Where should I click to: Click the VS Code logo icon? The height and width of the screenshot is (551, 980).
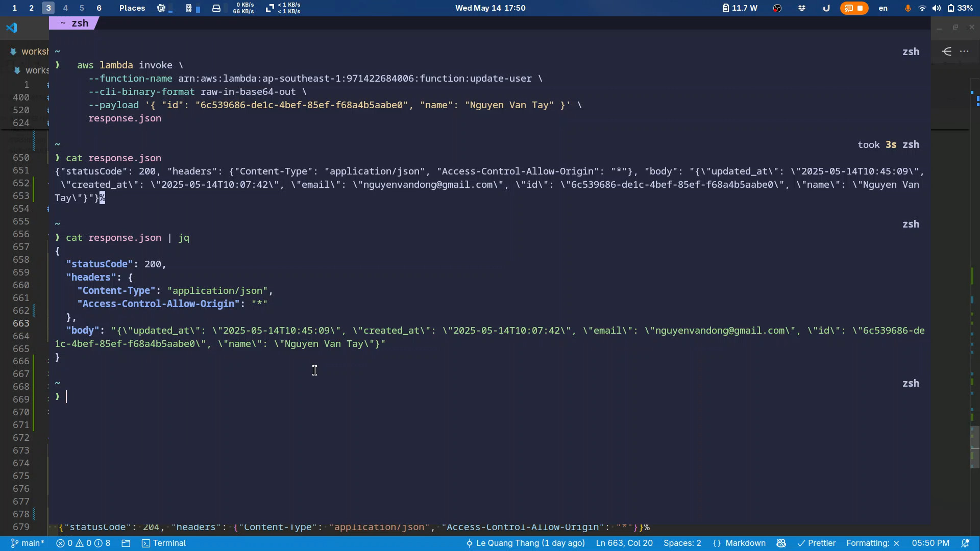12,28
